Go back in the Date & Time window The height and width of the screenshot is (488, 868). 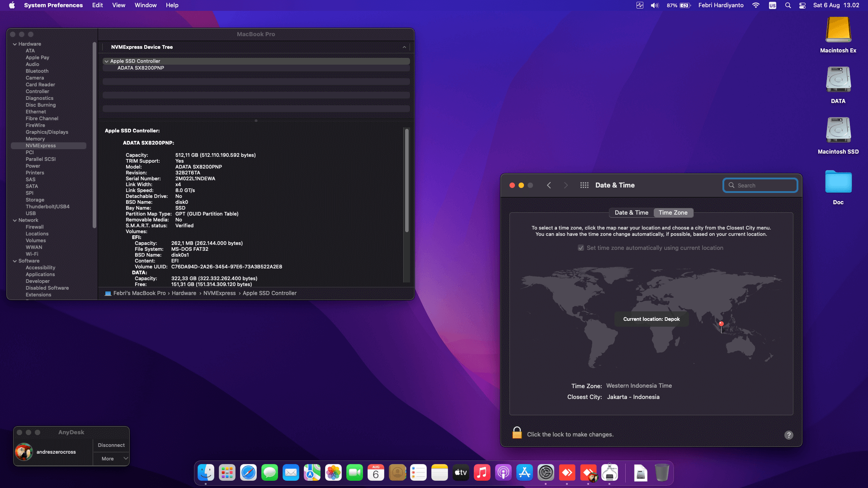(549, 185)
